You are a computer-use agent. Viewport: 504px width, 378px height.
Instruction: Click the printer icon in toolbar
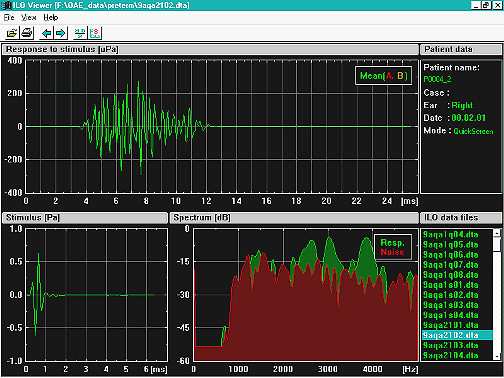coord(27,33)
